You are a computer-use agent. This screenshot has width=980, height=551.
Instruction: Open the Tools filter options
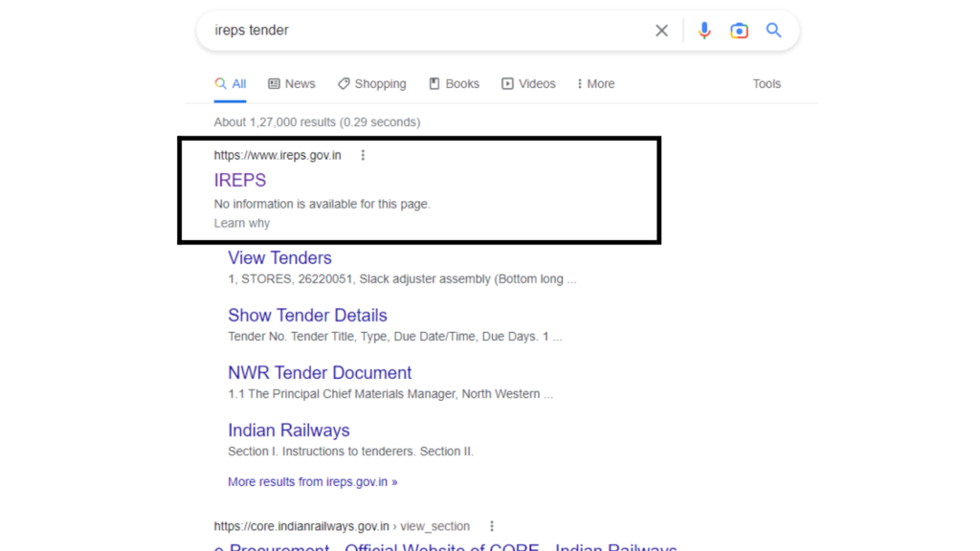pos(767,84)
